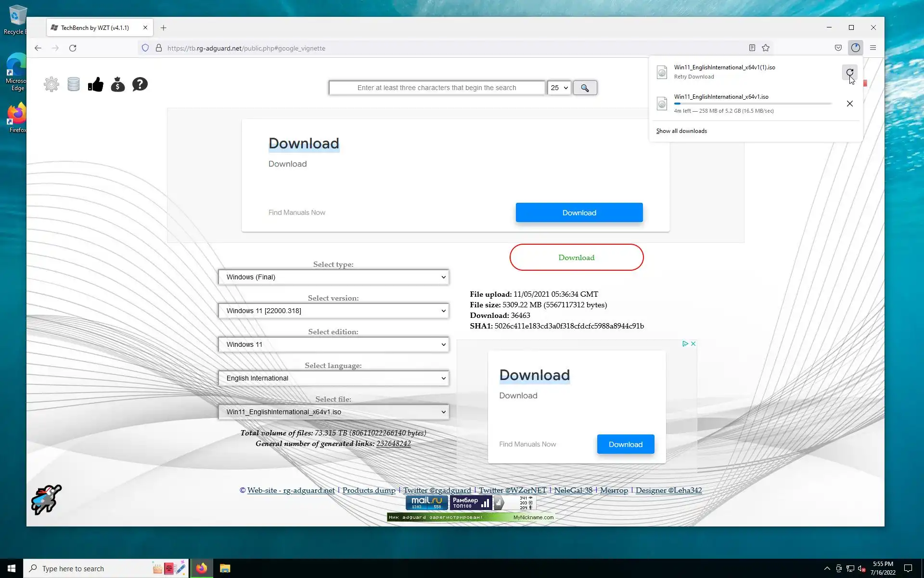Open the Select type dropdown
The width and height of the screenshot is (924, 578).
(x=334, y=277)
